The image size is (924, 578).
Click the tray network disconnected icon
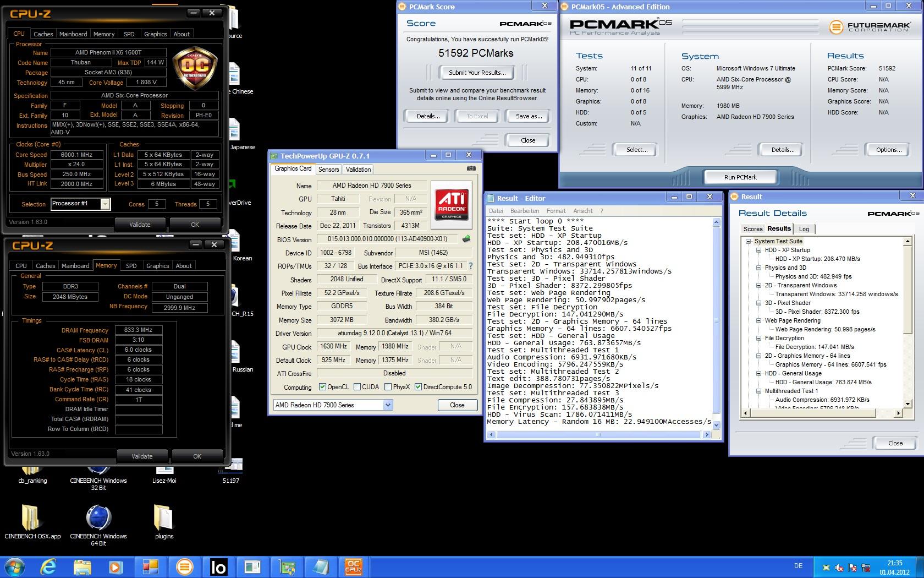(x=867, y=568)
